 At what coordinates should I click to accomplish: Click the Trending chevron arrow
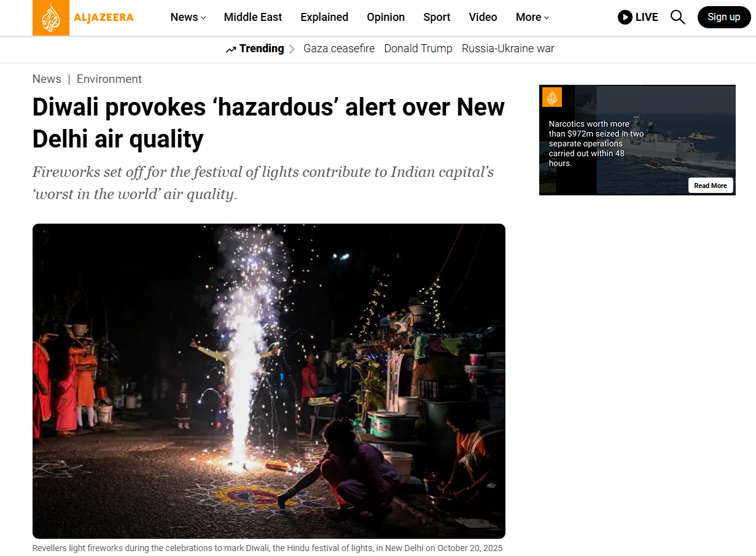click(292, 49)
